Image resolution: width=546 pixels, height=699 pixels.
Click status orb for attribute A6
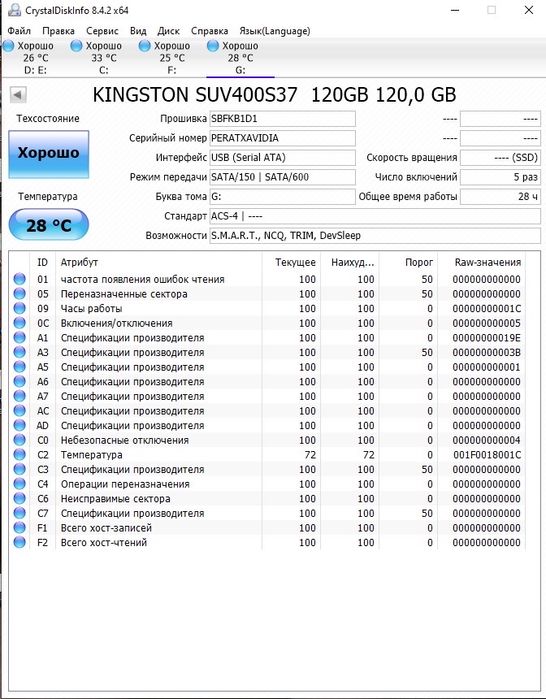point(20,382)
